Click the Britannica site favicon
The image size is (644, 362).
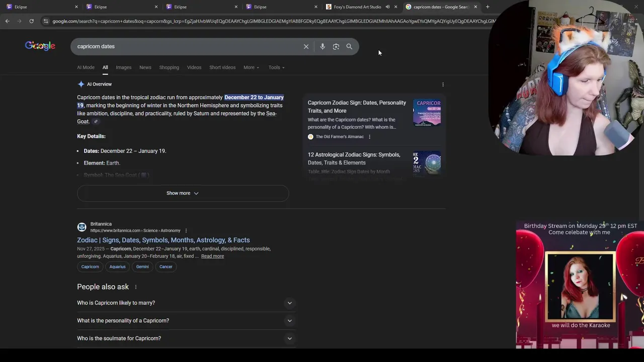82,227
